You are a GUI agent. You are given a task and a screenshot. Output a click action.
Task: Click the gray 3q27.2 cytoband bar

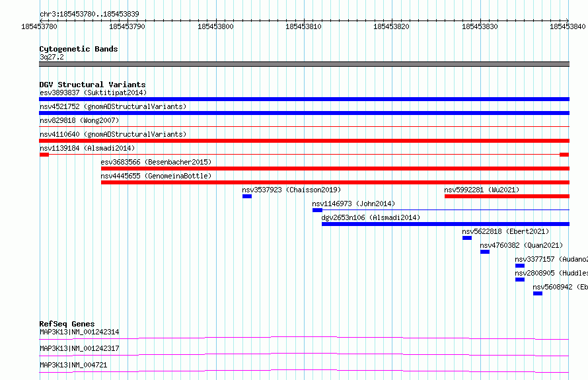[304, 64]
